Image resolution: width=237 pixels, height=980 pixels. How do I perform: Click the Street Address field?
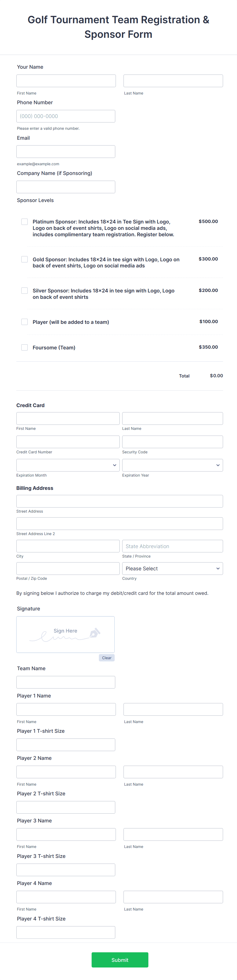pos(119,501)
